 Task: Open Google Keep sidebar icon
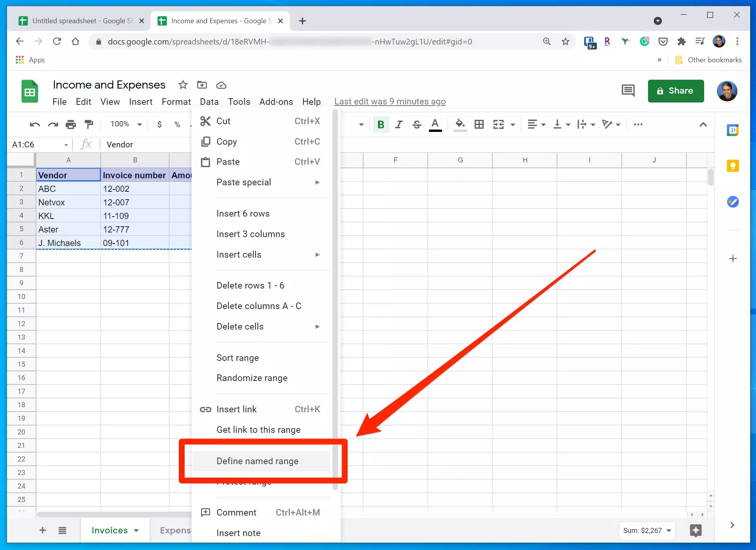pos(732,166)
